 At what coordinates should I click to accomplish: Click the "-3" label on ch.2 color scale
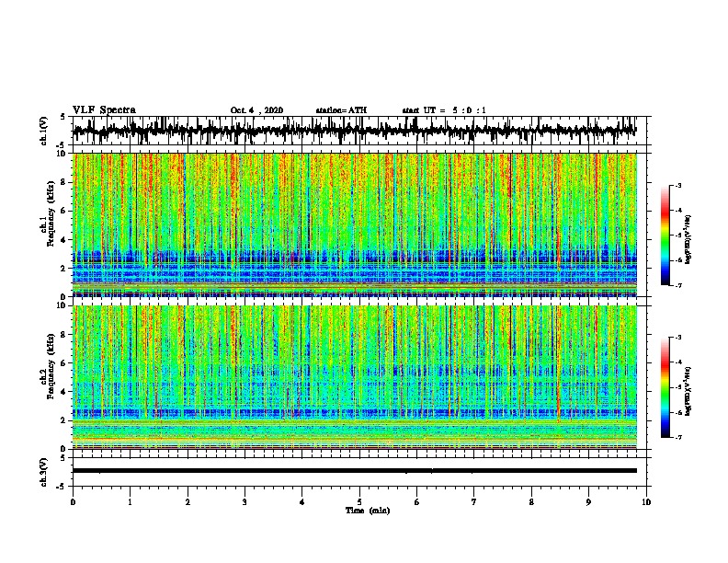pyautogui.click(x=677, y=338)
